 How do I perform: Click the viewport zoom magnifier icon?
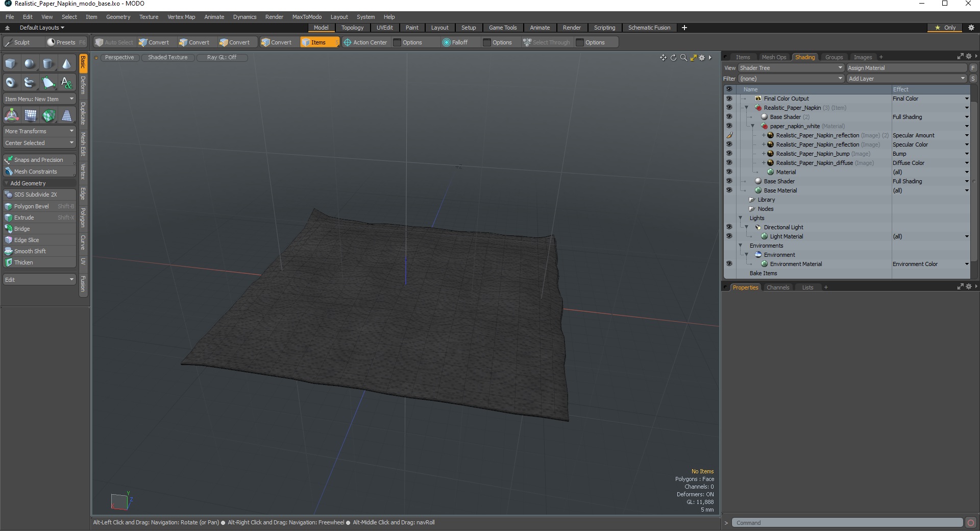coord(683,58)
